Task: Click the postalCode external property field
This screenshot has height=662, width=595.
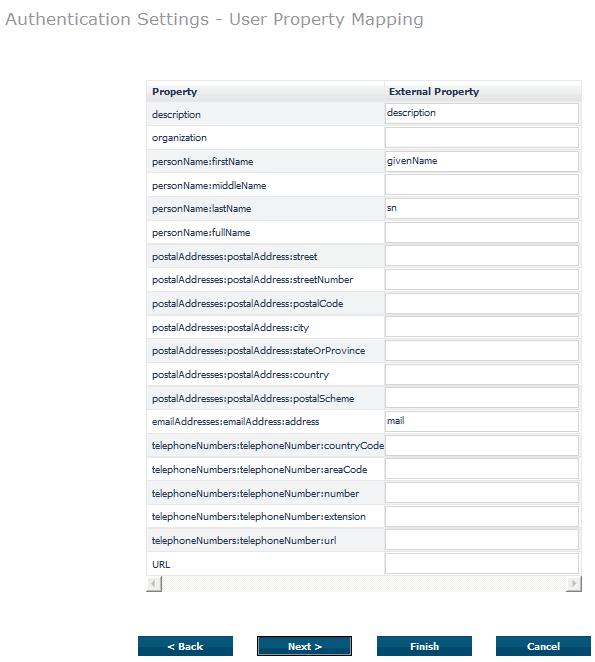Action: tap(482, 303)
